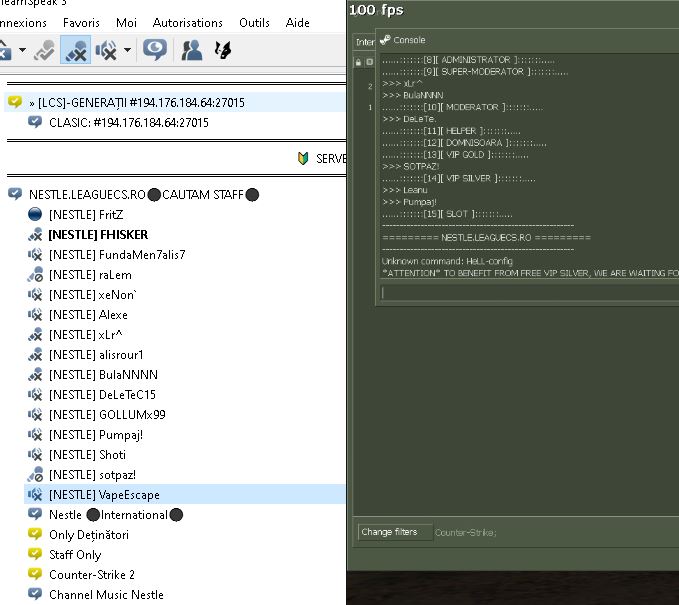Click disabled-microphone icon beside sotpaz!

point(35,475)
